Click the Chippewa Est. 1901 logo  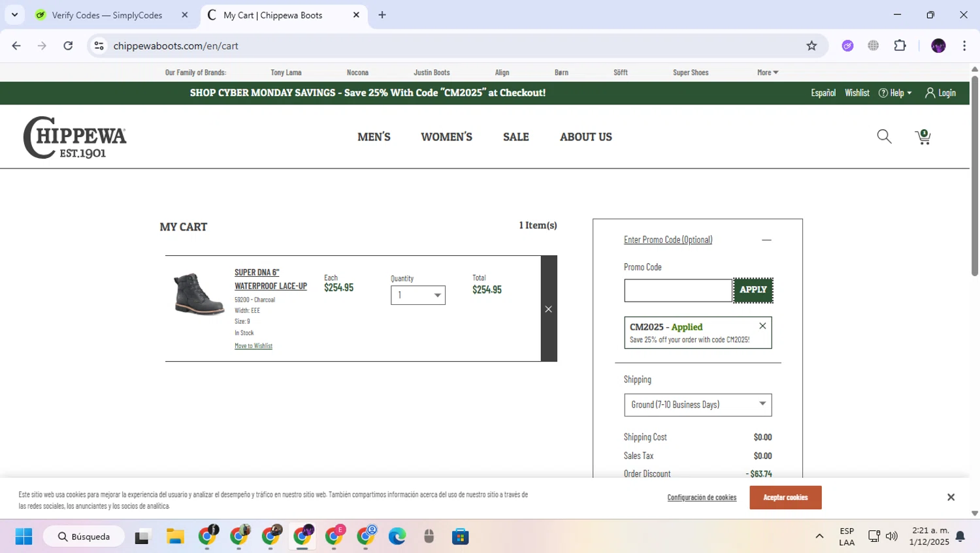click(x=74, y=137)
